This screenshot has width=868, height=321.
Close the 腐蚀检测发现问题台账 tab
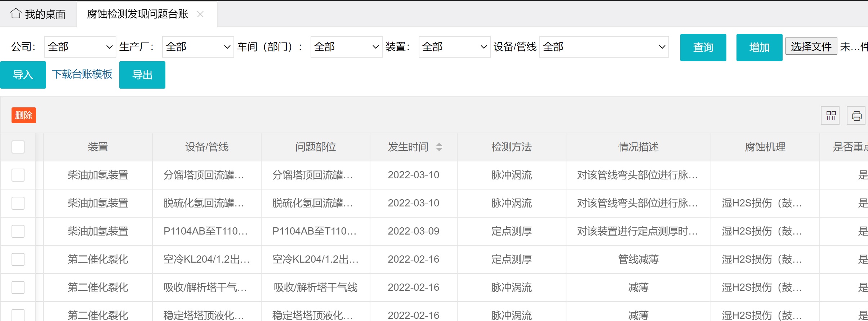(200, 14)
